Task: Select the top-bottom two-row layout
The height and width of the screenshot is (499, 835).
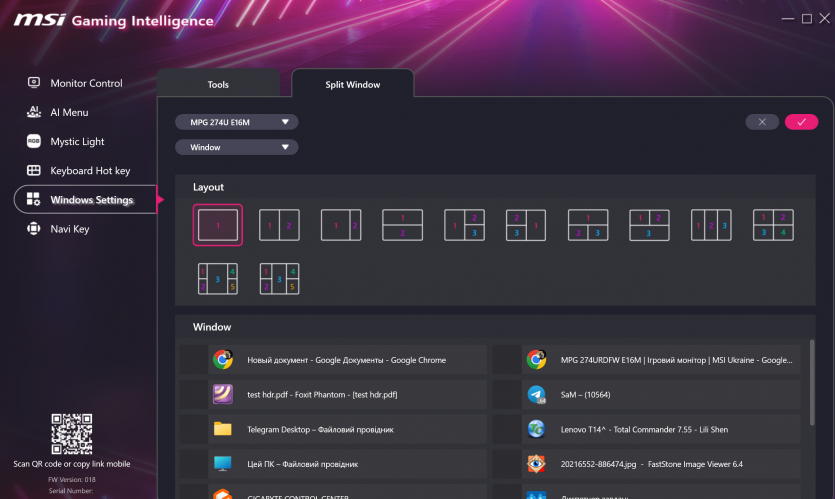Action: point(403,225)
